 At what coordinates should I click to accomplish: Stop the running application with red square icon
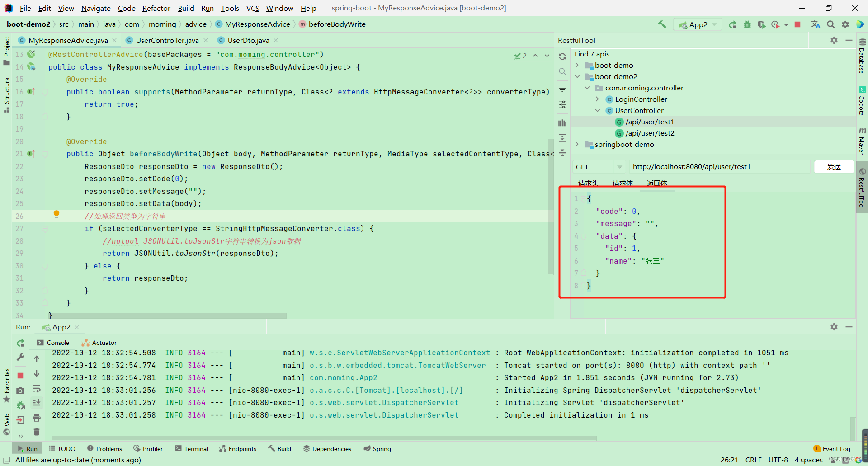(798, 25)
